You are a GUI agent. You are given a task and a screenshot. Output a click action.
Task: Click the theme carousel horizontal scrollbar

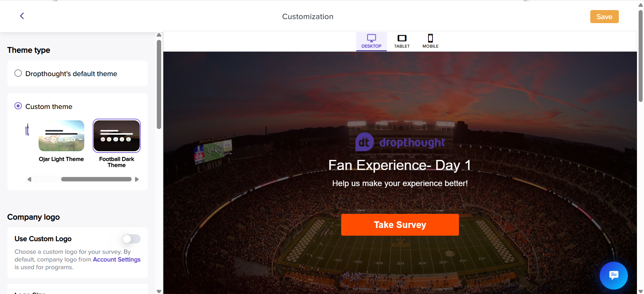coord(96,179)
